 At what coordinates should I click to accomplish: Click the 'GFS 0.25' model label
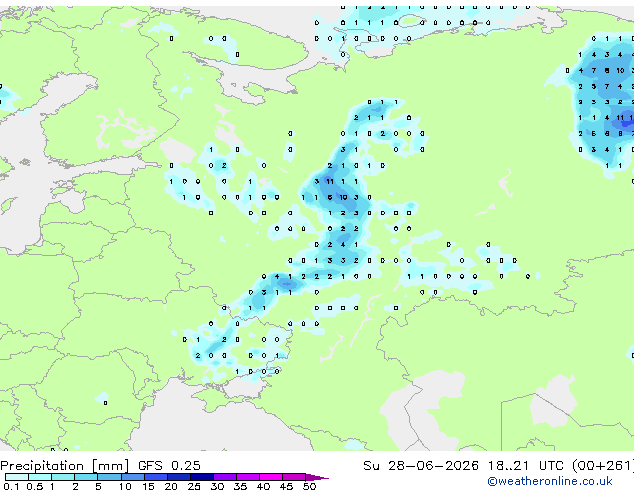[x=169, y=466]
